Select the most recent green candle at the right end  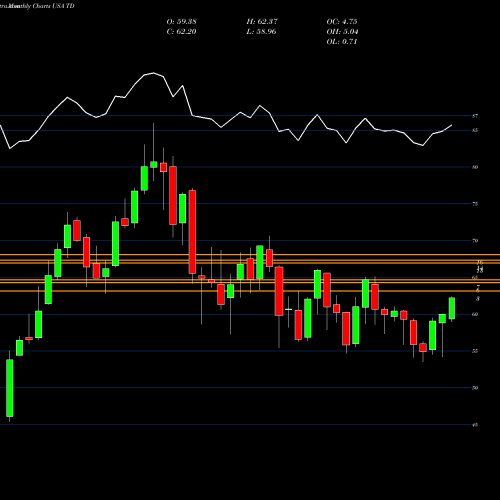click(452, 308)
